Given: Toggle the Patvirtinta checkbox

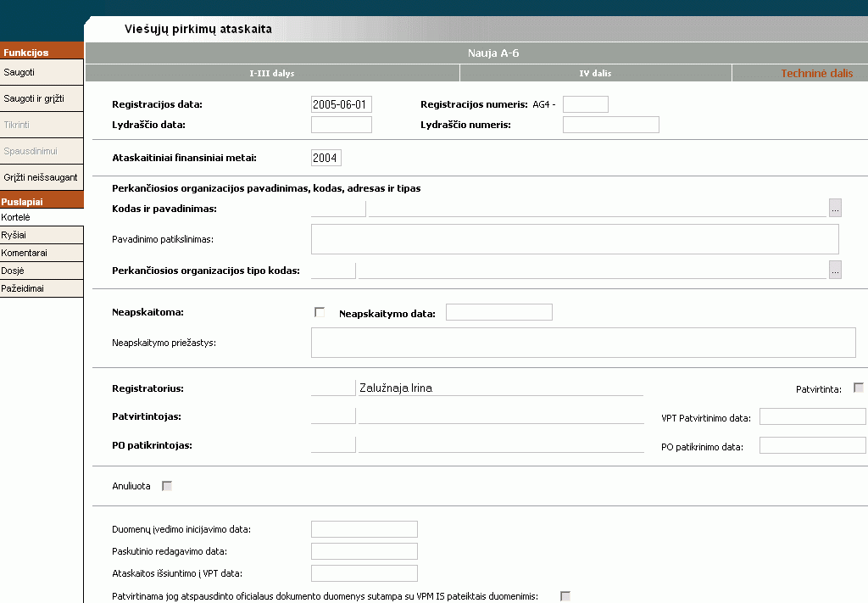Looking at the screenshot, I should click(859, 388).
